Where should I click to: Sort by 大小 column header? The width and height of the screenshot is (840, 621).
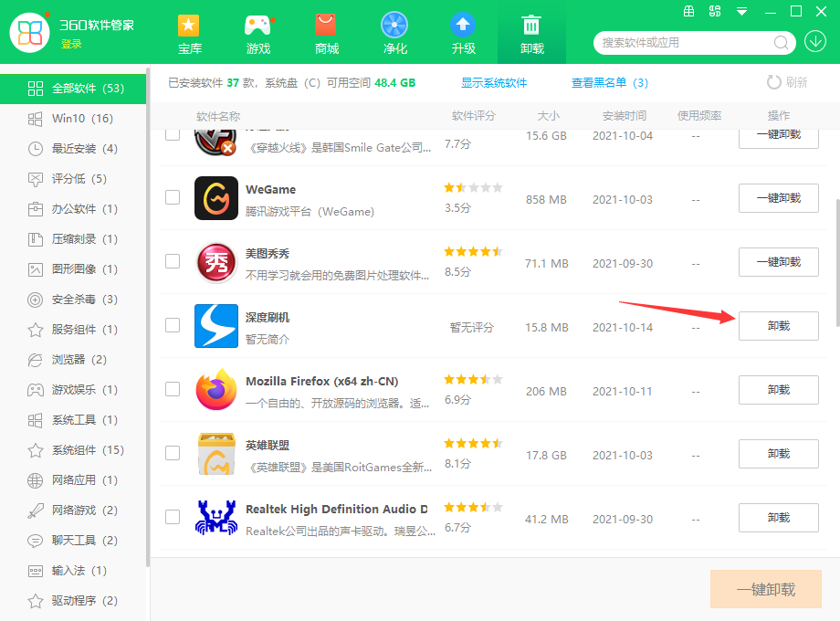[x=549, y=116]
